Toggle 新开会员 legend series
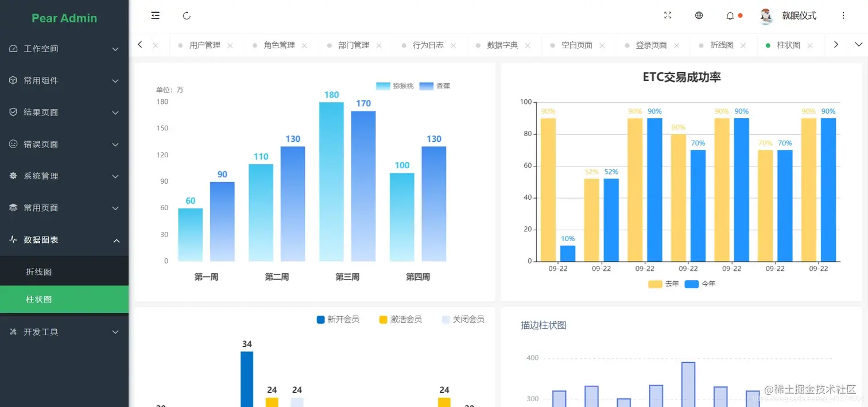 [338, 319]
